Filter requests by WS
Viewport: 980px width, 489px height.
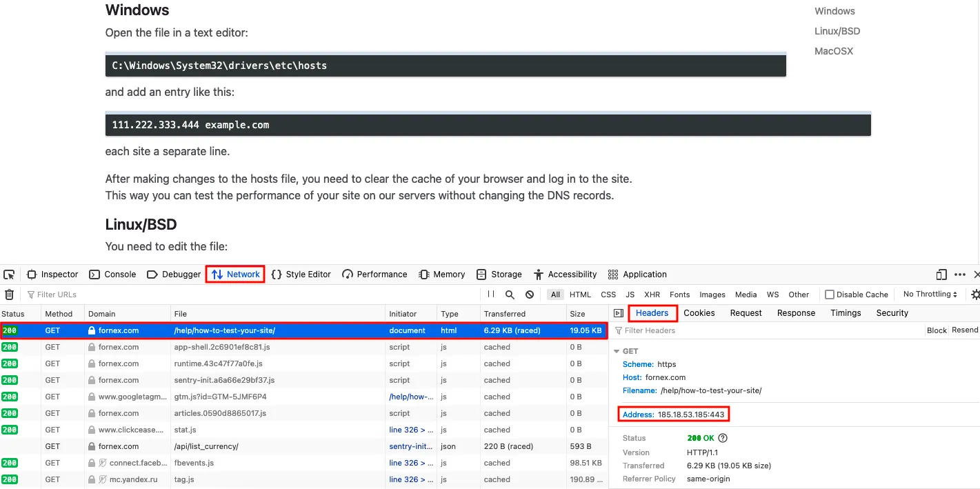point(773,295)
